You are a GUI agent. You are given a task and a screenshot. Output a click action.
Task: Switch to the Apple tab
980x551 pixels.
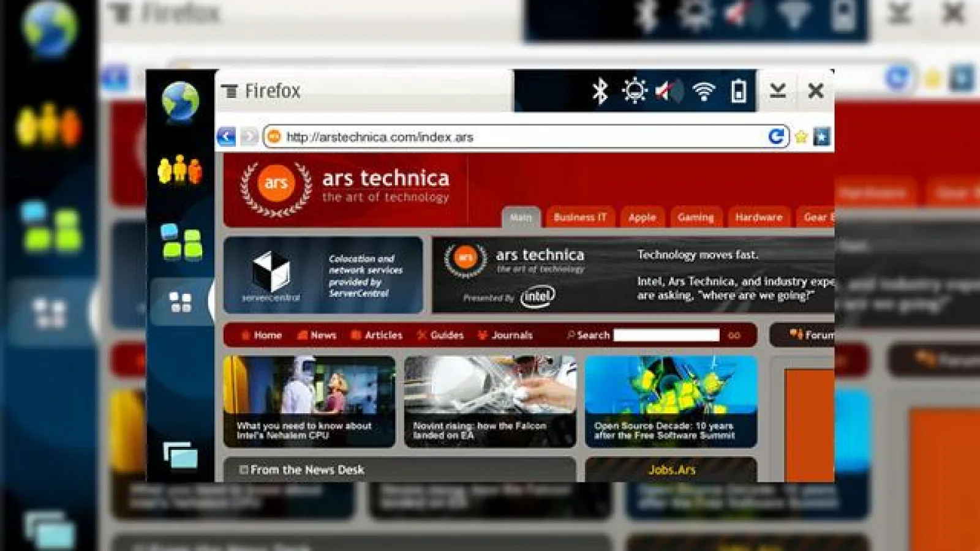[x=642, y=217]
